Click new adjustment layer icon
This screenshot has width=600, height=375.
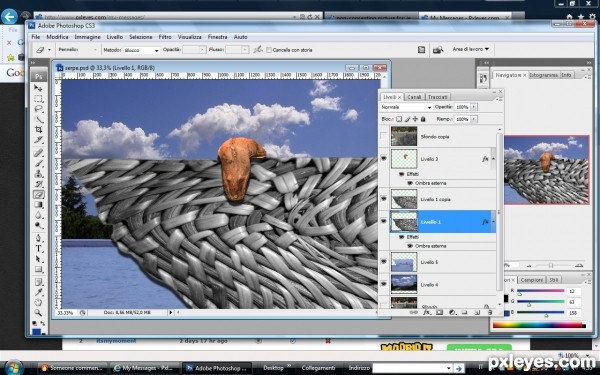tap(452, 312)
